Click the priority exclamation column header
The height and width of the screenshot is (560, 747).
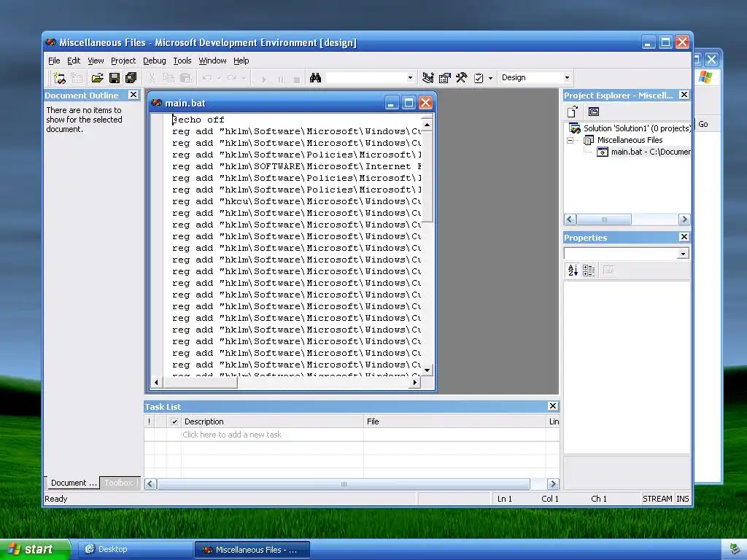pyautogui.click(x=149, y=421)
